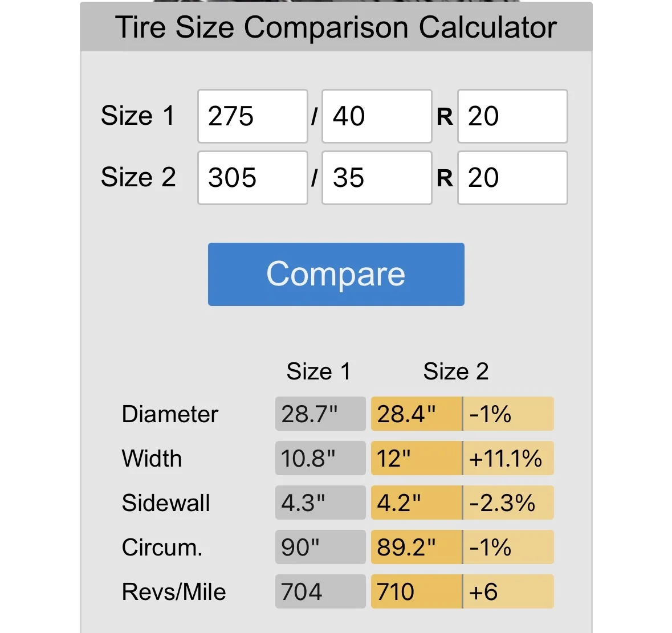Image resolution: width=672 pixels, height=633 pixels.
Task: Select the Size 1 sidewall value 4.3"
Action: (320, 503)
